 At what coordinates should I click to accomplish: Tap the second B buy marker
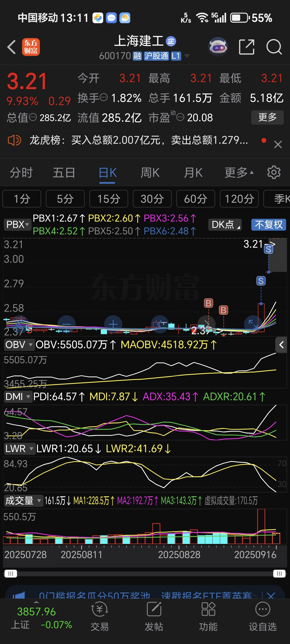[x=224, y=310]
